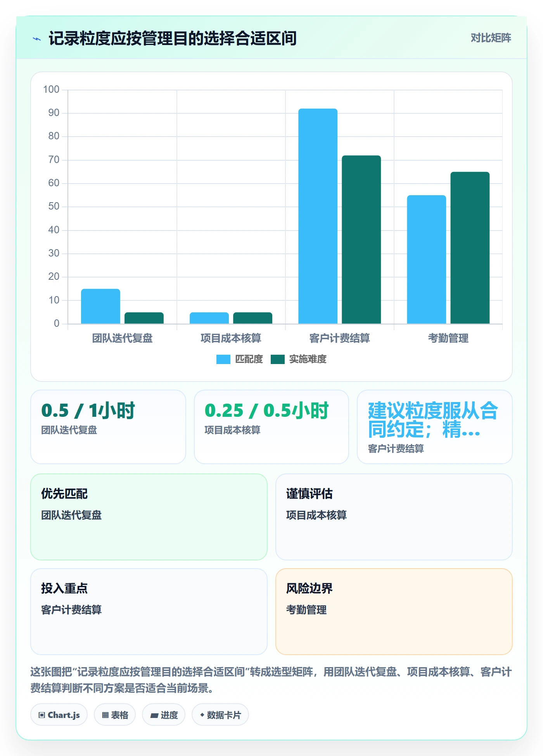Select the 优先匹配 matrix cell
543x756 pixels.
tap(149, 517)
